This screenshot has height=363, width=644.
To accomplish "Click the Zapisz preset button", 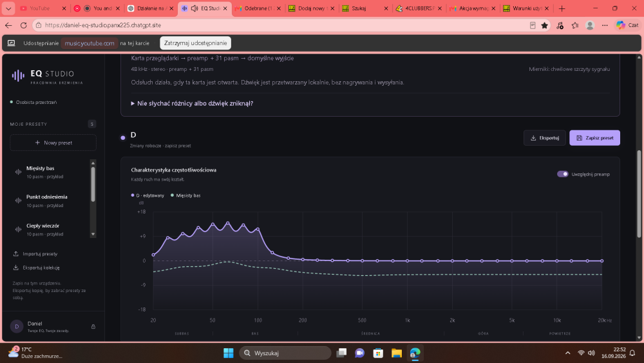I will [594, 138].
